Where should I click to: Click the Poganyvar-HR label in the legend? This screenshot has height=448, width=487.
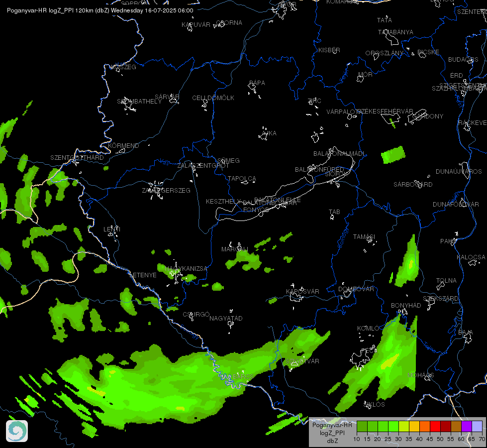pyautogui.click(x=332, y=425)
